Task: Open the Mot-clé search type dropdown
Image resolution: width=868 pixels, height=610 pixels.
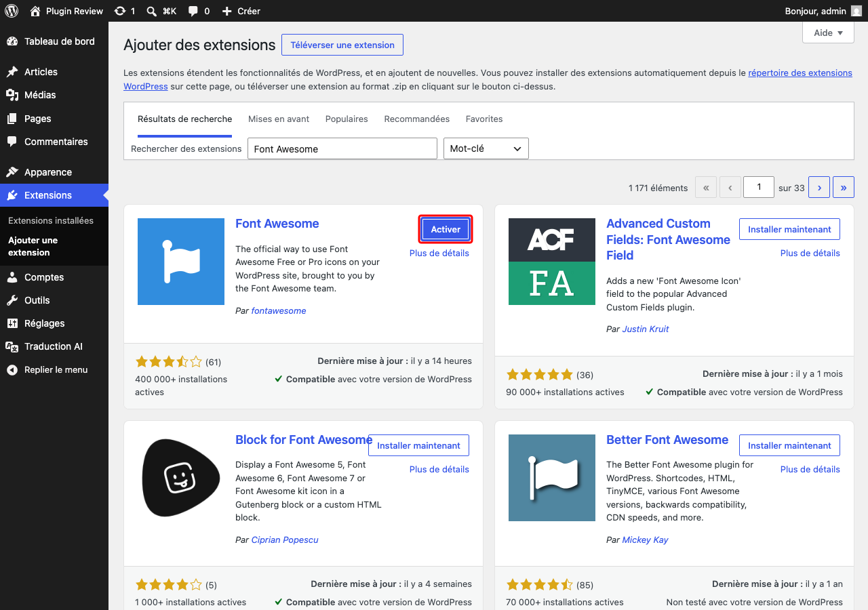Action: coord(486,148)
